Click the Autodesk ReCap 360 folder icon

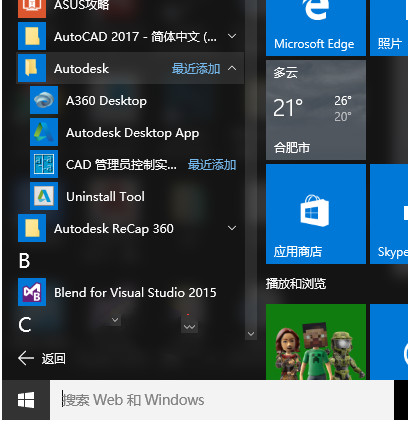(x=32, y=228)
